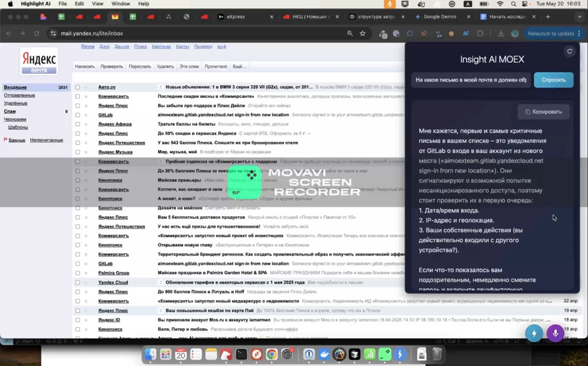Click the blue microphone icon in Insight AI
The image size is (588, 366).
point(555,333)
